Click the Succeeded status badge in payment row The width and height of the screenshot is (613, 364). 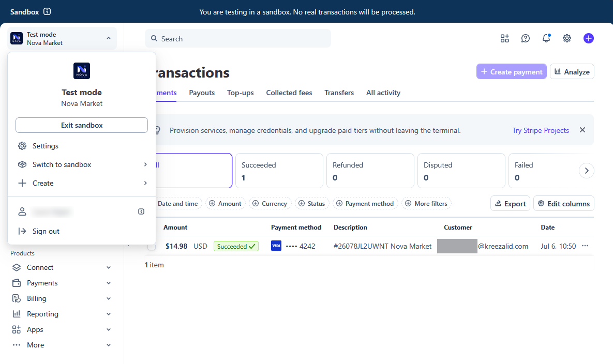[236, 247]
